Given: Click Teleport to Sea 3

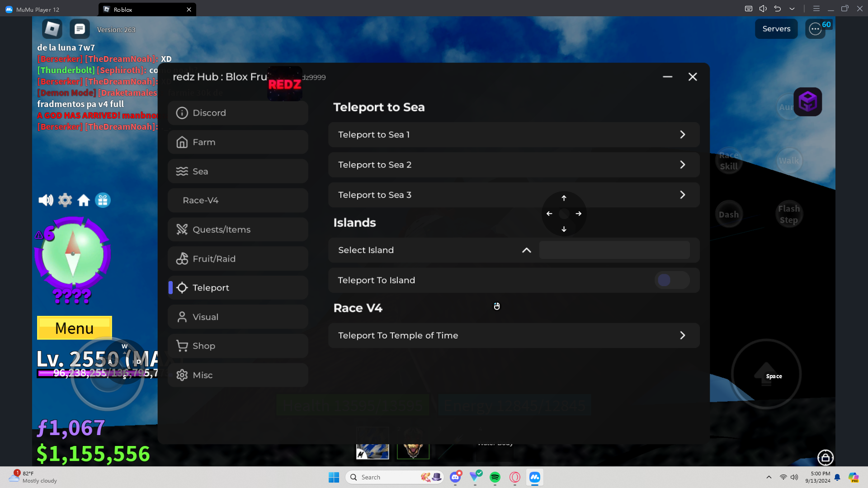Looking at the screenshot, I should pyautogui.click(x=514, y=195).
